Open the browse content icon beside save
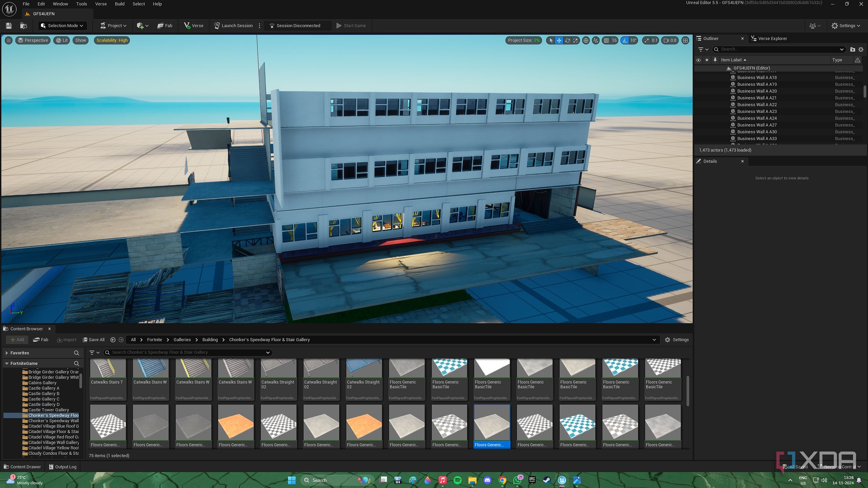Viewport: 868px width, 488px height. click(x=24, y=25)
